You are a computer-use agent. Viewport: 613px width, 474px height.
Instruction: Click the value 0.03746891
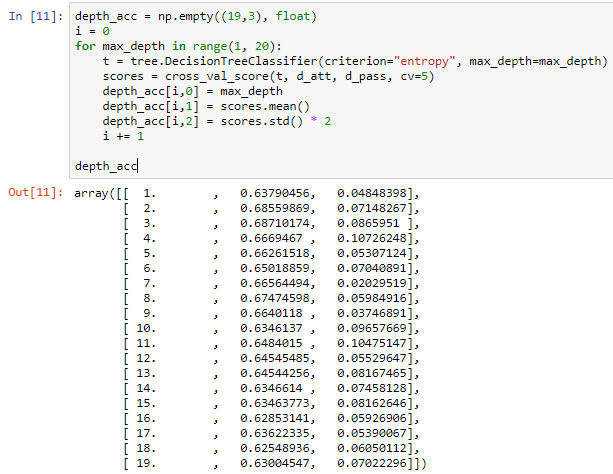click(372, 313)
